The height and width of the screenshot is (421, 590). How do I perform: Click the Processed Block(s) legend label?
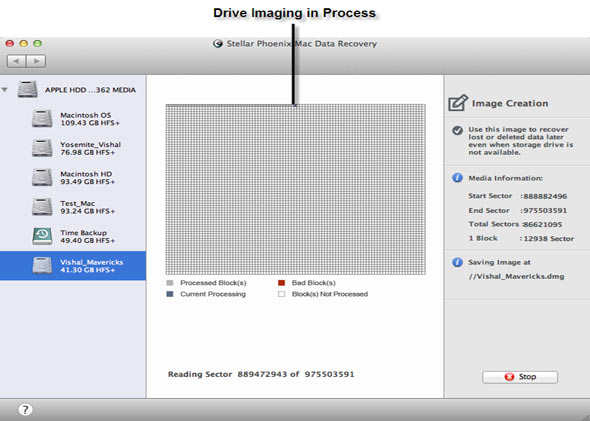(213, 283)
